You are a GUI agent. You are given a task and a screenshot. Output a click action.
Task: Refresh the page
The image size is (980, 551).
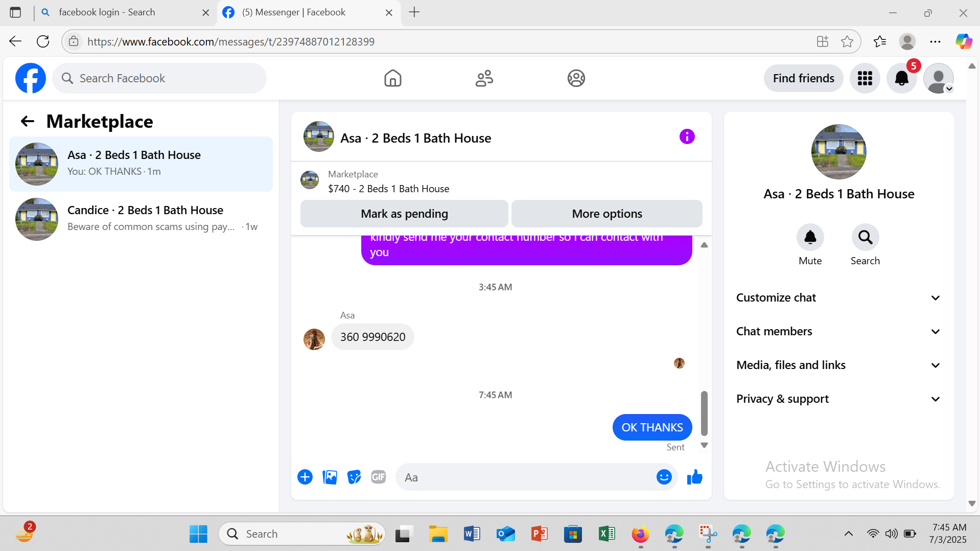click(43, 41)
